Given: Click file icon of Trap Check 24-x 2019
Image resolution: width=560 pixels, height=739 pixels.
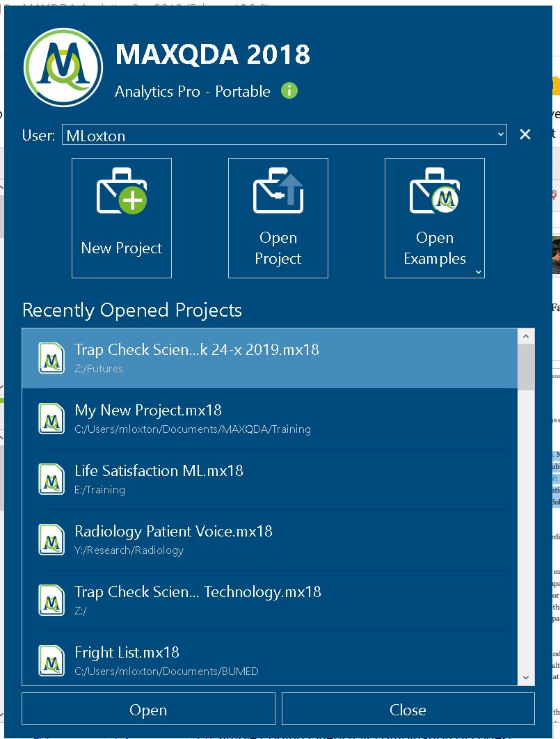Looking at the screenshot, I should click(x=51, y=358).
